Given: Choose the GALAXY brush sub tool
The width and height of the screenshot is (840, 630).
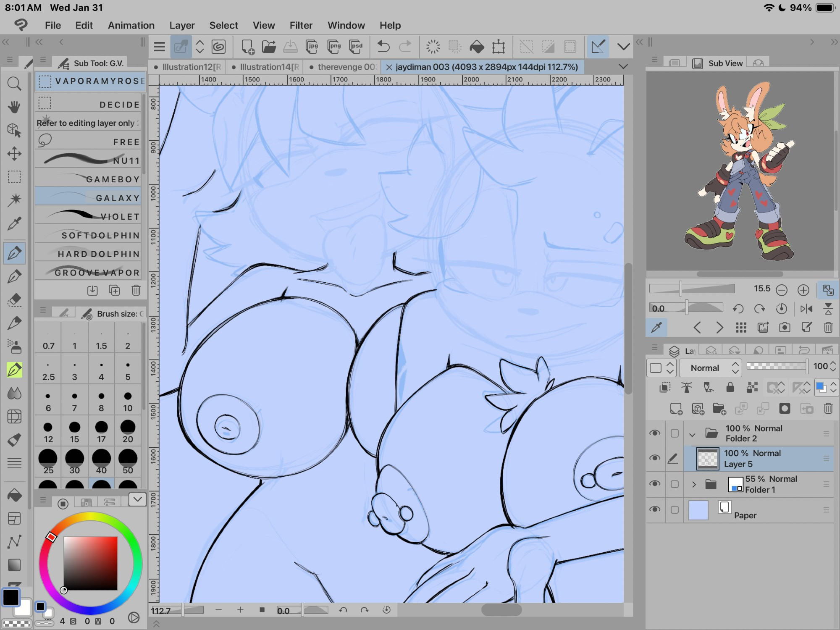Looking at the screenshot, I should (88, 197).
